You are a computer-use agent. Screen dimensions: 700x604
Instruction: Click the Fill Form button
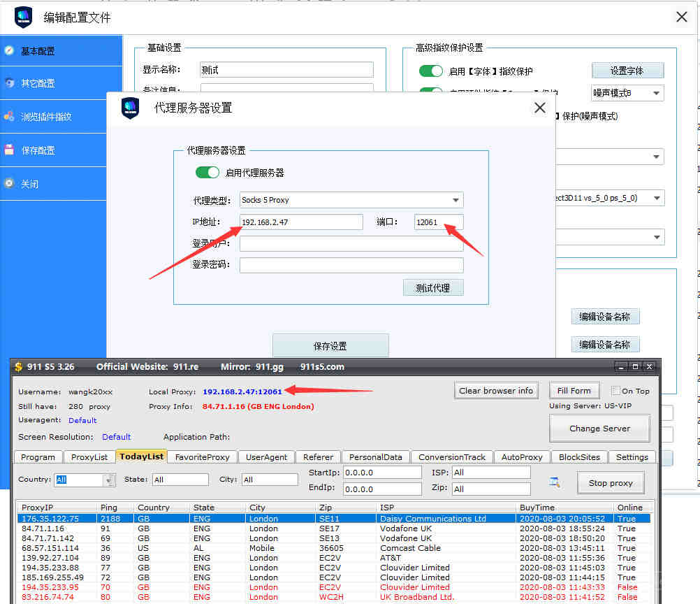pos(574,391)
